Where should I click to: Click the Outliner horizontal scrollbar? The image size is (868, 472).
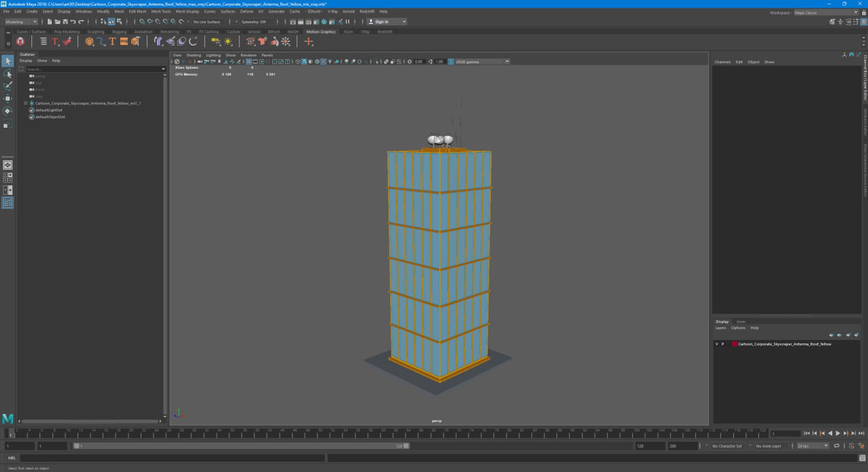(x=90, y=421)
